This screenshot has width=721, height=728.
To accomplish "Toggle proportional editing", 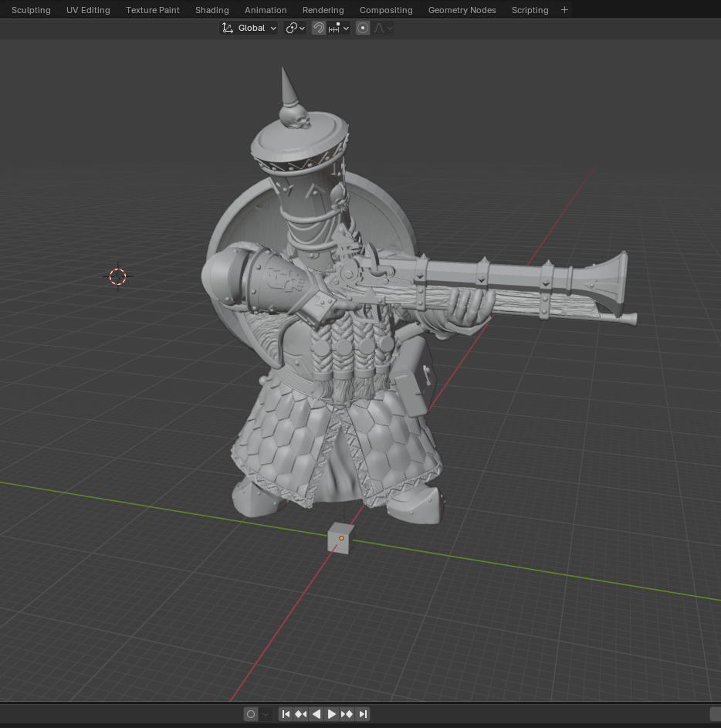I will tap(363, 28).
